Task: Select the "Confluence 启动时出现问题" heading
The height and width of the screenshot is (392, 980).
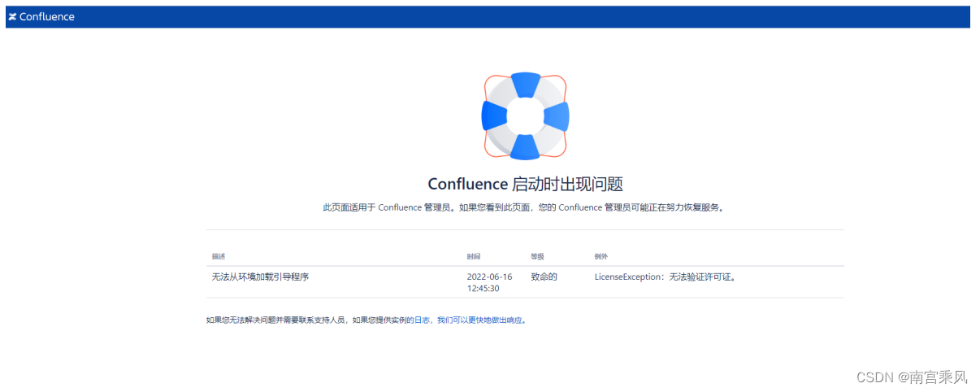Action: click(525, 184)
